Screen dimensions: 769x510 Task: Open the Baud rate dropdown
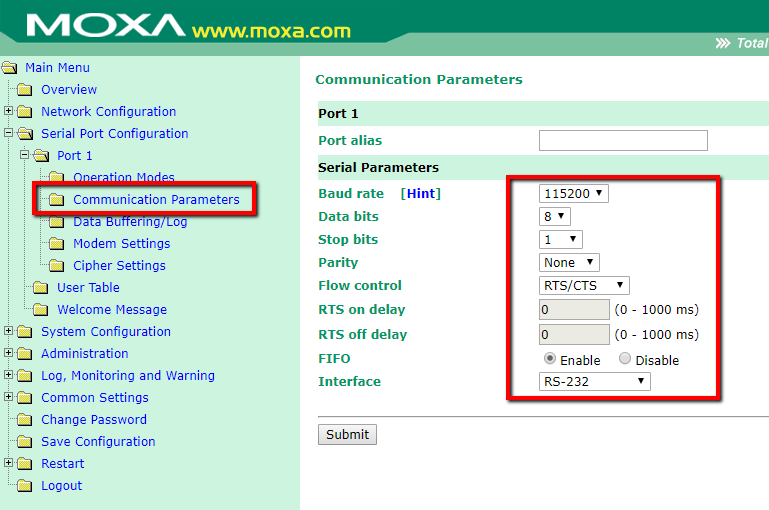573,194
